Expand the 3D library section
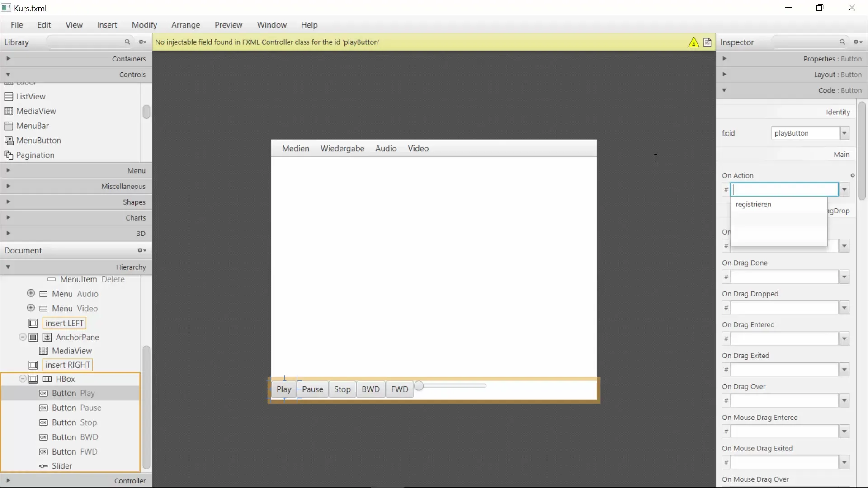This screenshot has height=488, width=868. point(8,233)
